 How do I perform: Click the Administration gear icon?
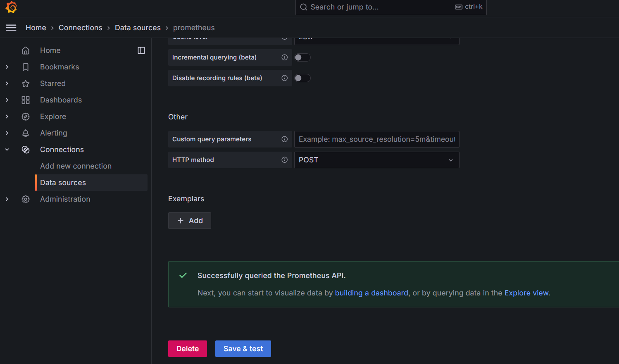(26, 199)
